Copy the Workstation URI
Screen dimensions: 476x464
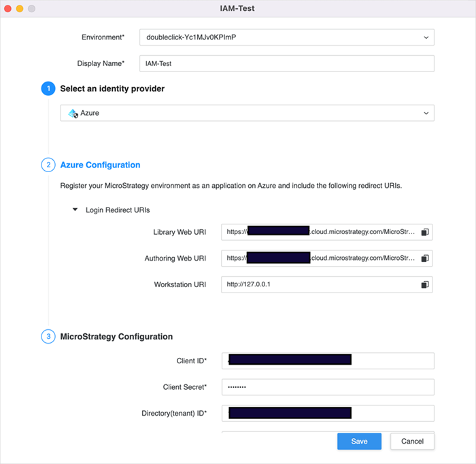pos(424,284)
